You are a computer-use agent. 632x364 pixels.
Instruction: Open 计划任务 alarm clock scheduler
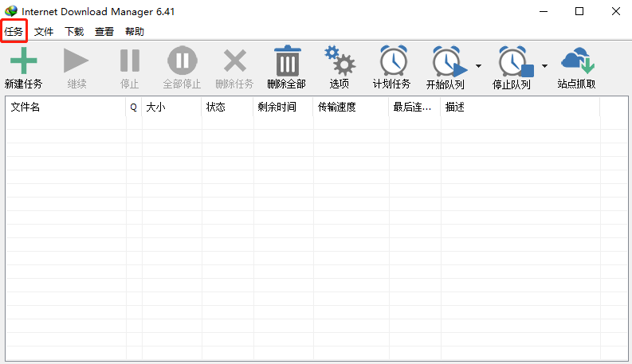(x=392, y=62)
